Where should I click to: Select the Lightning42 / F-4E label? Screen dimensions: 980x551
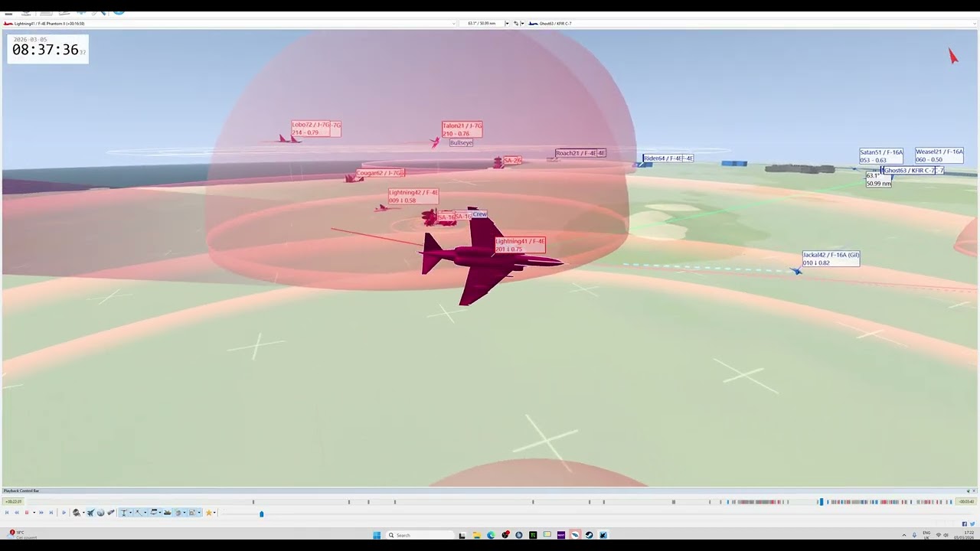click(x=413, y=197)
